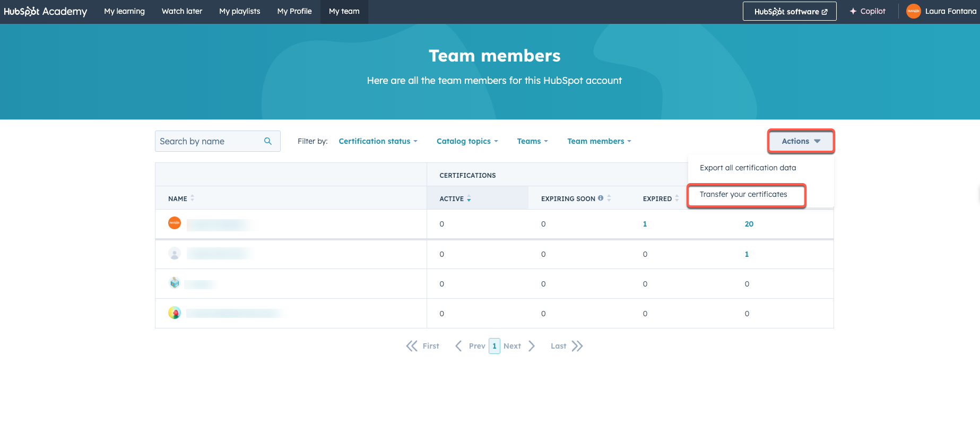Open expired count 1 in first row
980x433 pixels.
click(645, 224)
